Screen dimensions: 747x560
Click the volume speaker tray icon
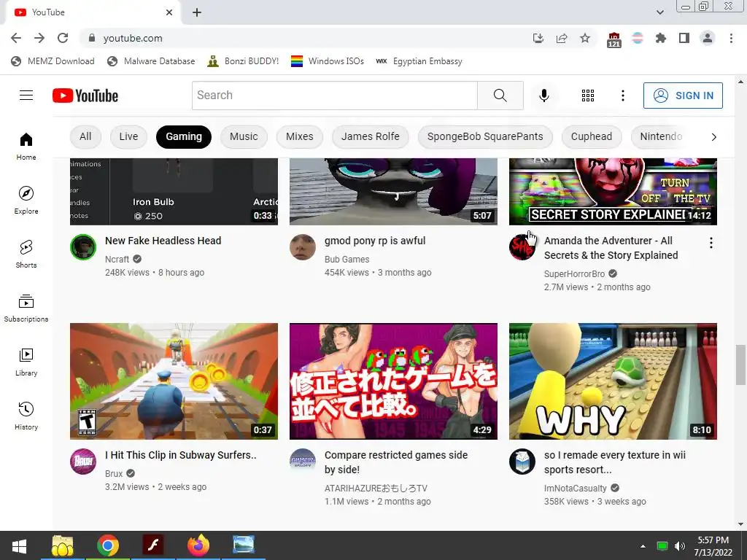point(680,546)
